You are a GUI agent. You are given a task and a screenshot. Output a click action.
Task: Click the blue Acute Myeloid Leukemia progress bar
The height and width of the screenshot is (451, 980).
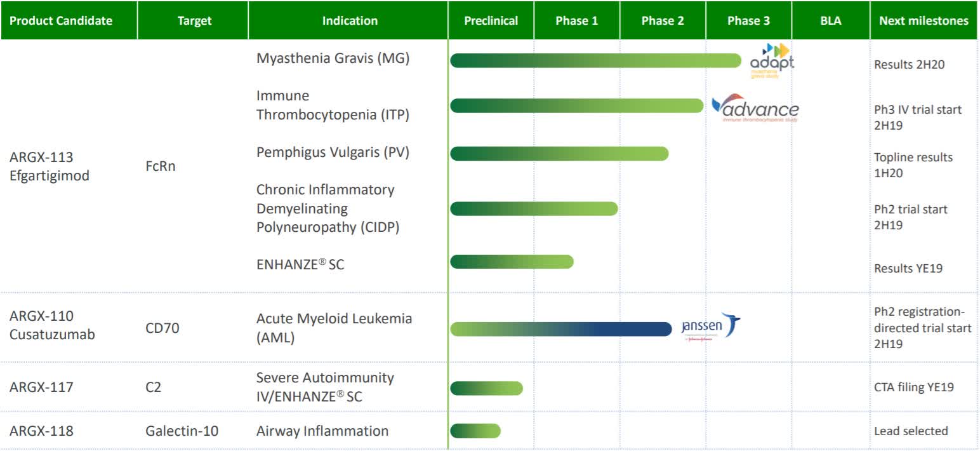[561, 329]
